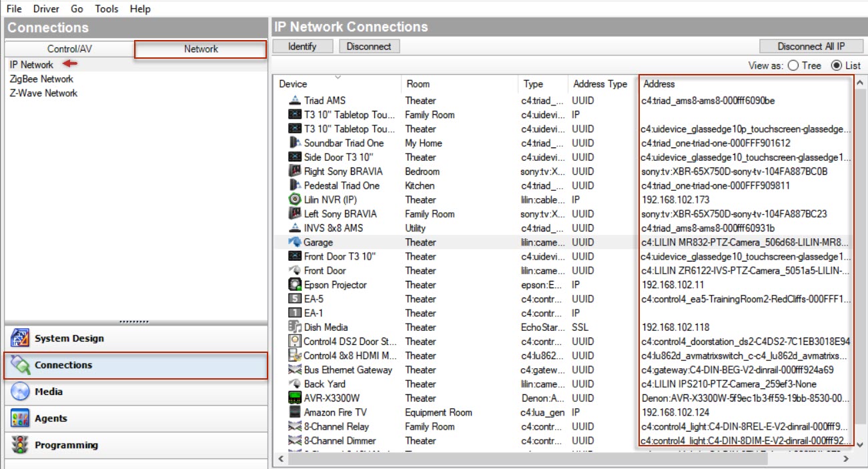Click the Dish Media device icon
The height and width of the screenshot is (469, 868).
295,327
